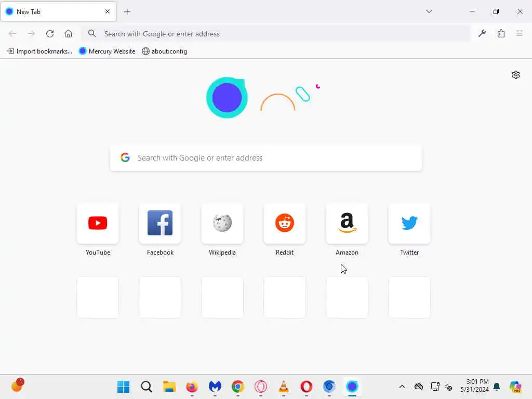Open new tab page settings gear

point(516,75)
